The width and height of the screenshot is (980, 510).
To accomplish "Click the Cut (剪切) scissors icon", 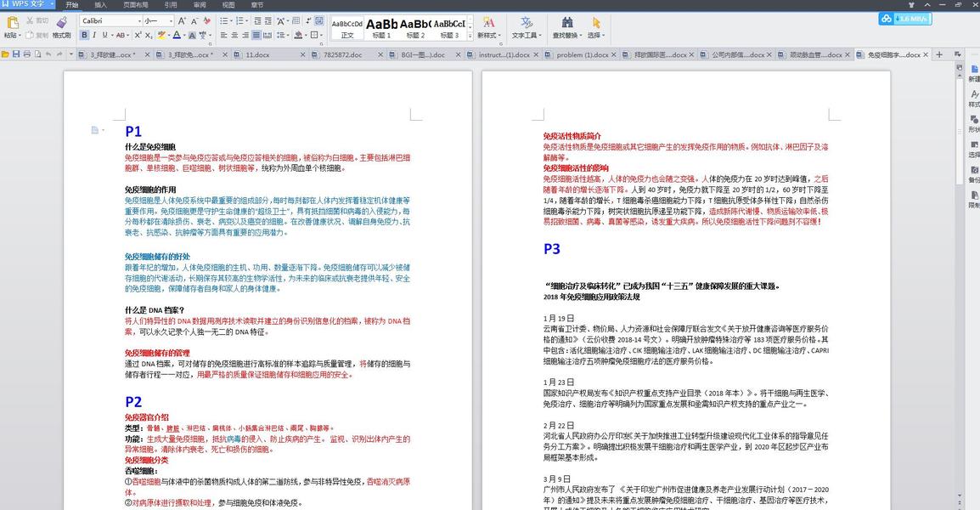I will tap(30, 20).
